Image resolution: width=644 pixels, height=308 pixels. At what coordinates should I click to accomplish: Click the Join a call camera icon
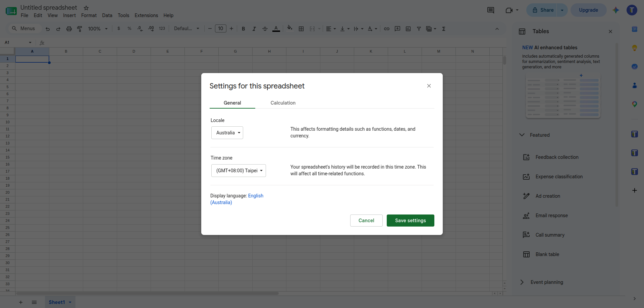[x=509, y=10]
